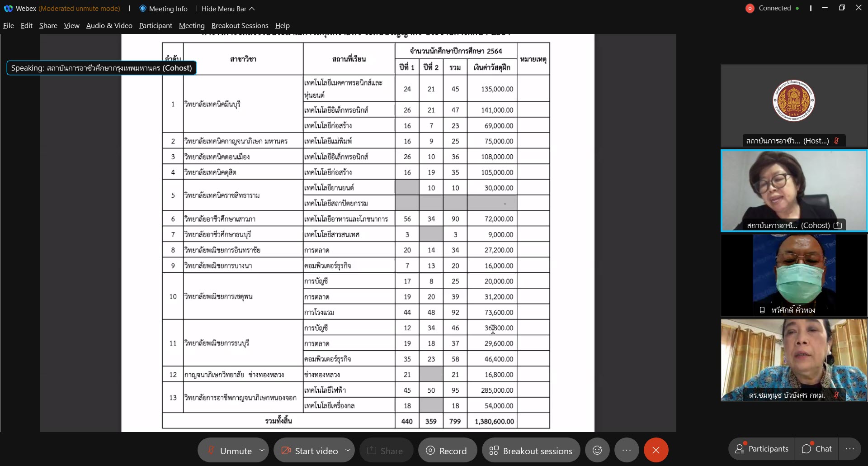
Task: Click muted mic icon on Host thumbnail
Action: pyautogui.click(x=836, y=141)
